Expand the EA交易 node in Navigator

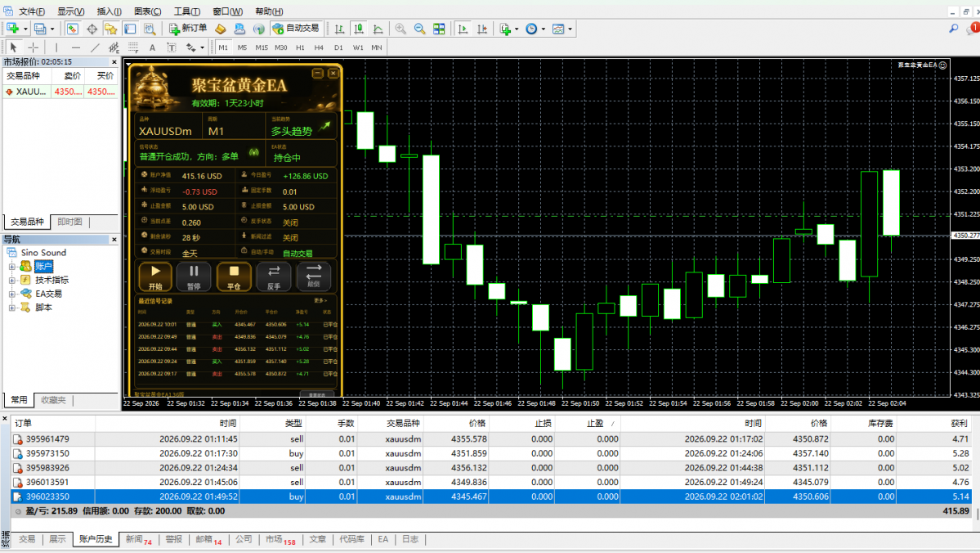click(x=12, y=294)
